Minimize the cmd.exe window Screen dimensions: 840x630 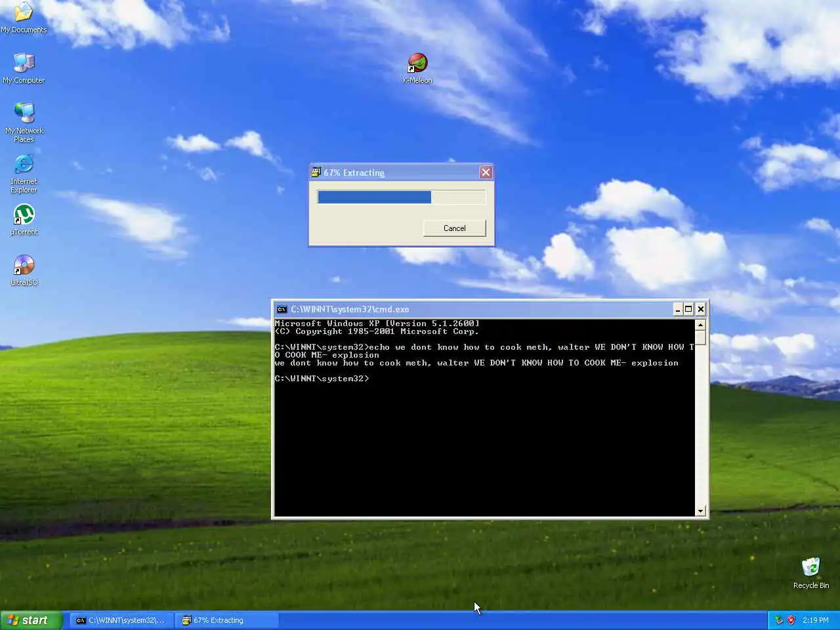point(677,309)
